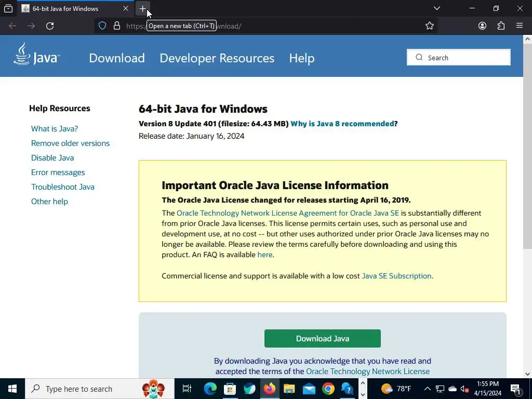This screenshot has height=399, width=532.
Task: Click the page scrollbar up arrow
Action: pyautogui.click(x=528, y=39)
